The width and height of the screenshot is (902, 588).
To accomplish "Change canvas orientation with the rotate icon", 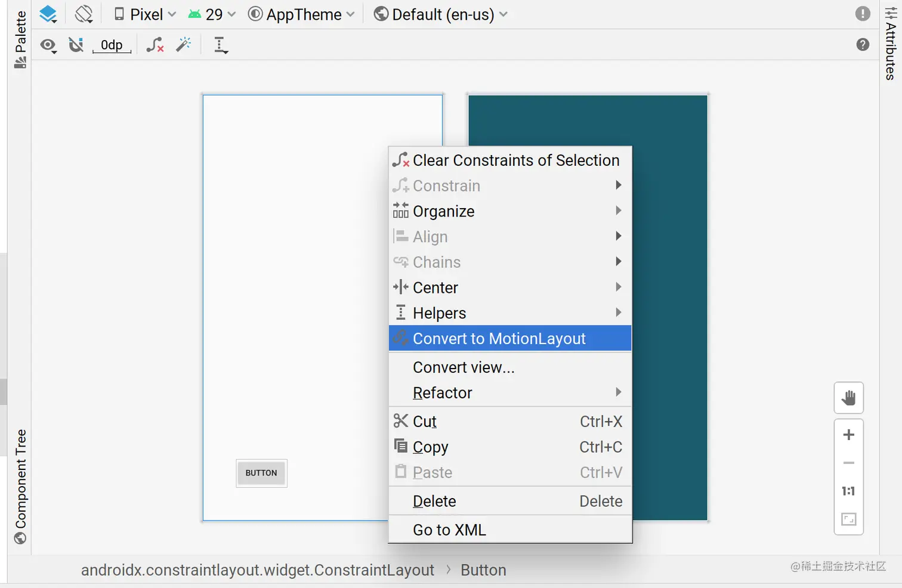I will [84, 14].
